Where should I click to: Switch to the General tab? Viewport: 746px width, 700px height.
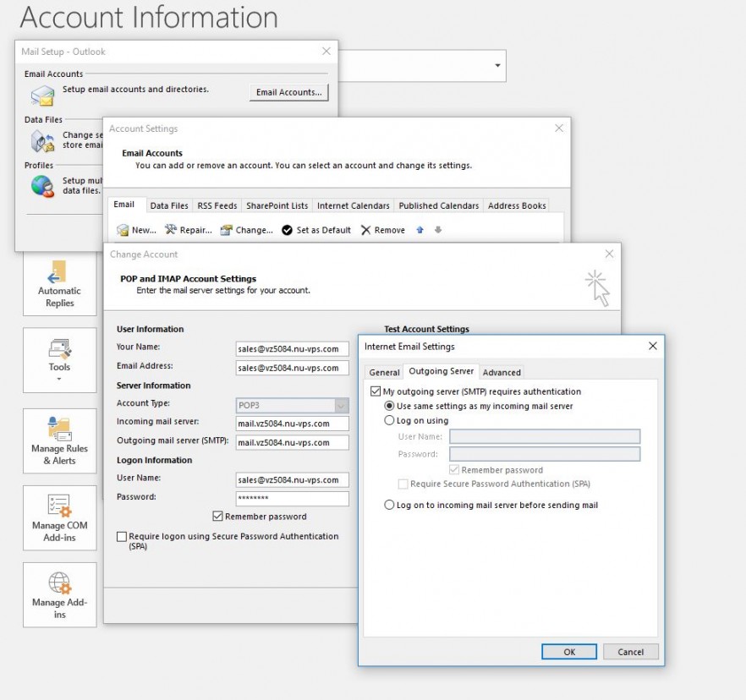(384, 372)
